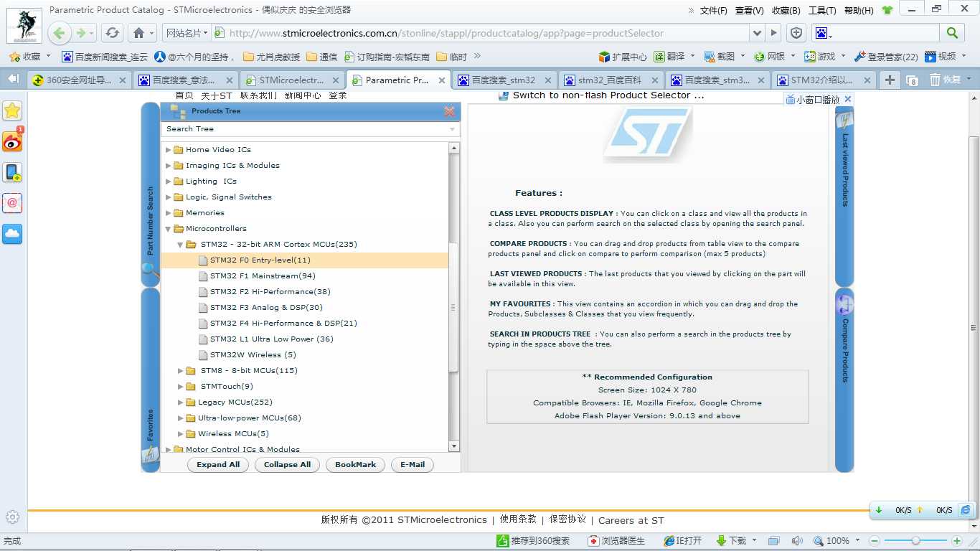Open the mail sidebar icon
Image resolution: width=980 pixels, height=551 pixels.
pyautogui.click(x=12, y=203)
